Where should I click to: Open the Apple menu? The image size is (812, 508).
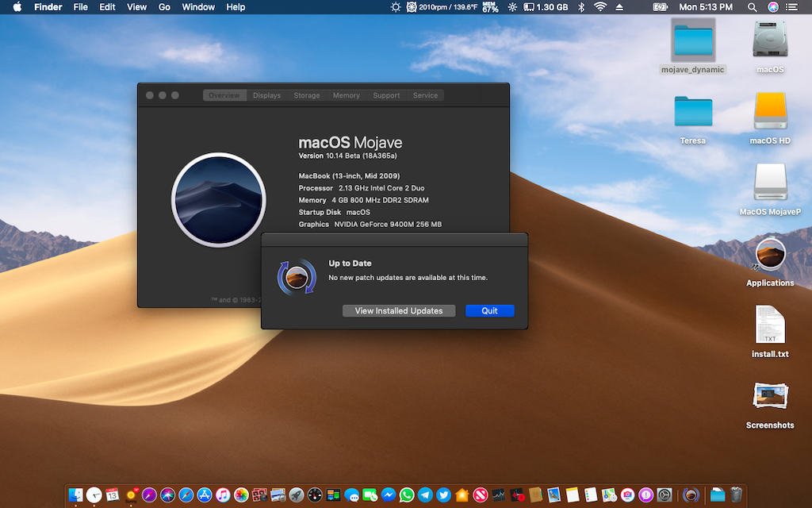point(17,6)
